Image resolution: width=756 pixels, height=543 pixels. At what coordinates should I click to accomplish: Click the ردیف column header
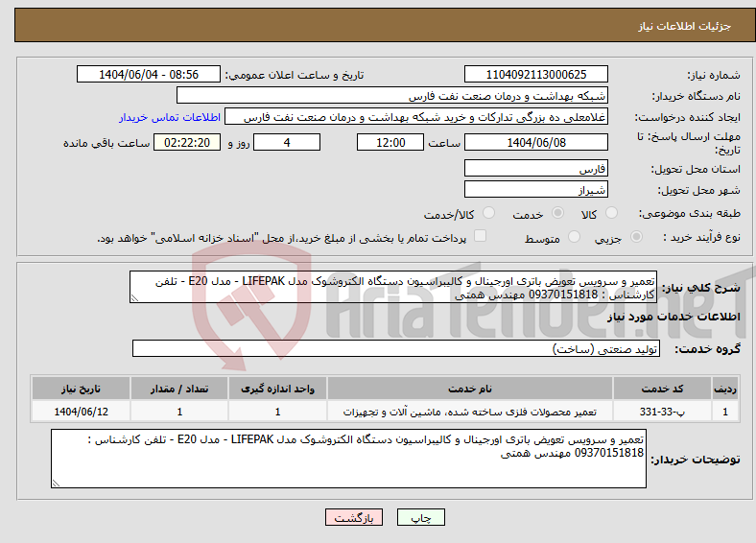(x=725, y=389)
